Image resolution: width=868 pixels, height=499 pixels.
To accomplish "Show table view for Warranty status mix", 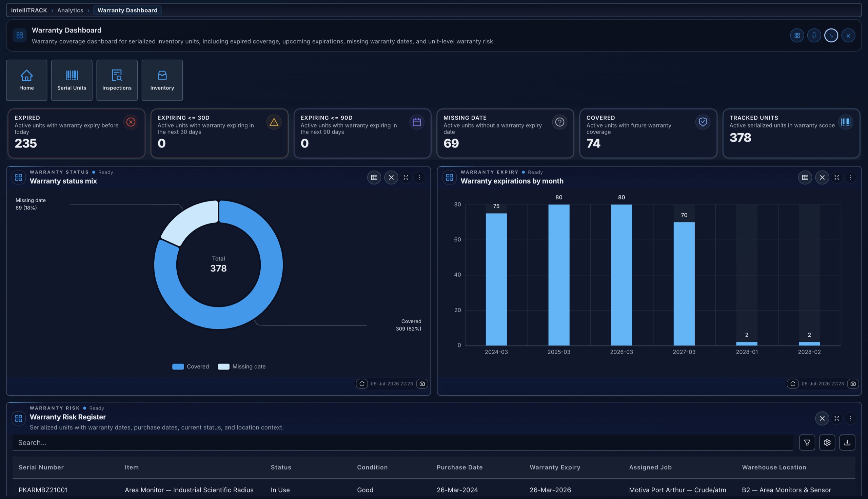I will (x=374, y=178).
